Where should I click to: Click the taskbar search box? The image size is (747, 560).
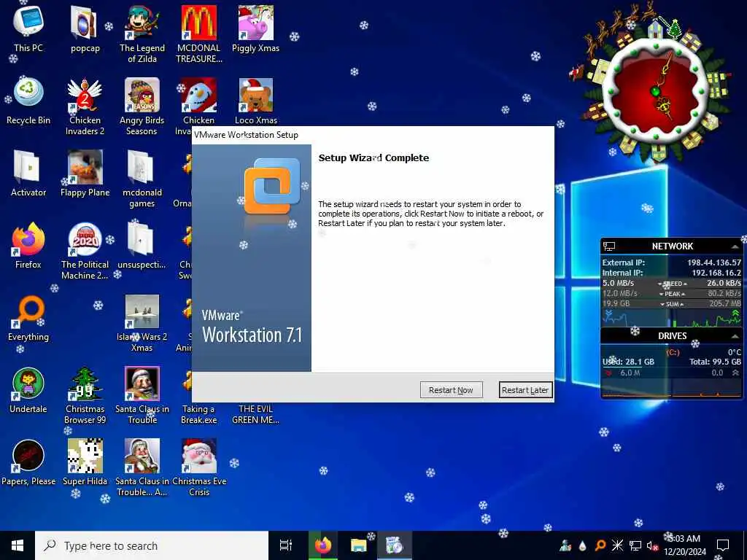coord(152,545)
